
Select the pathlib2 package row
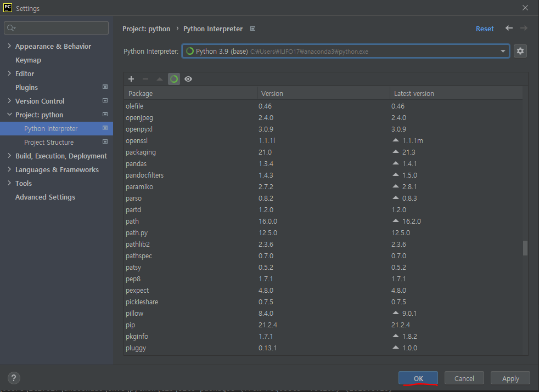[323, 244]
